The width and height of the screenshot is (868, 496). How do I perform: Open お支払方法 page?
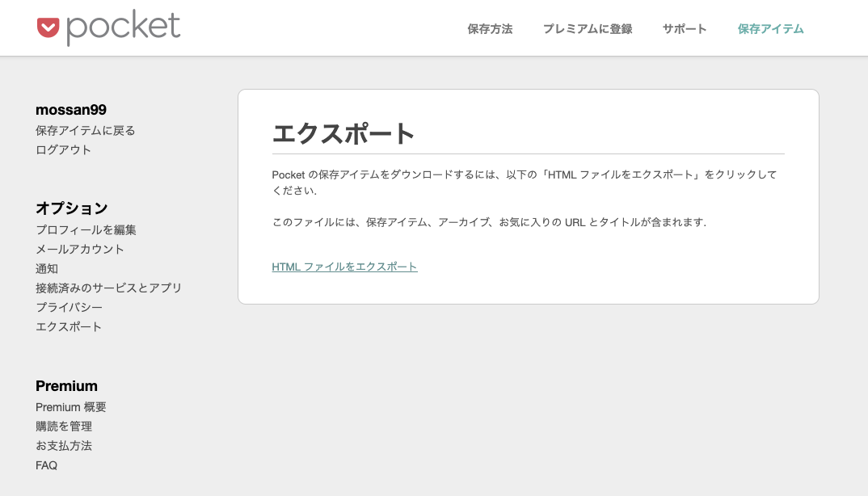[x=64, y=446]
